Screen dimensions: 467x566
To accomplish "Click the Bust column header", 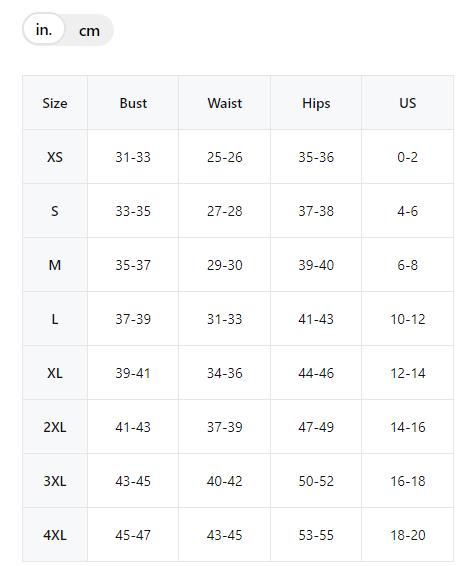I will [x=133, y=103].
